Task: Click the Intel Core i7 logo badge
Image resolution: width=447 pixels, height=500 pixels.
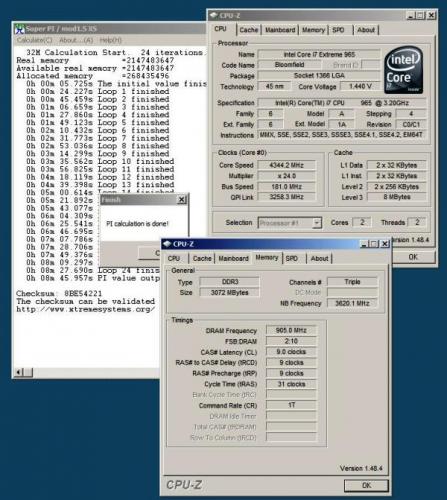Action: pos(404,70)
